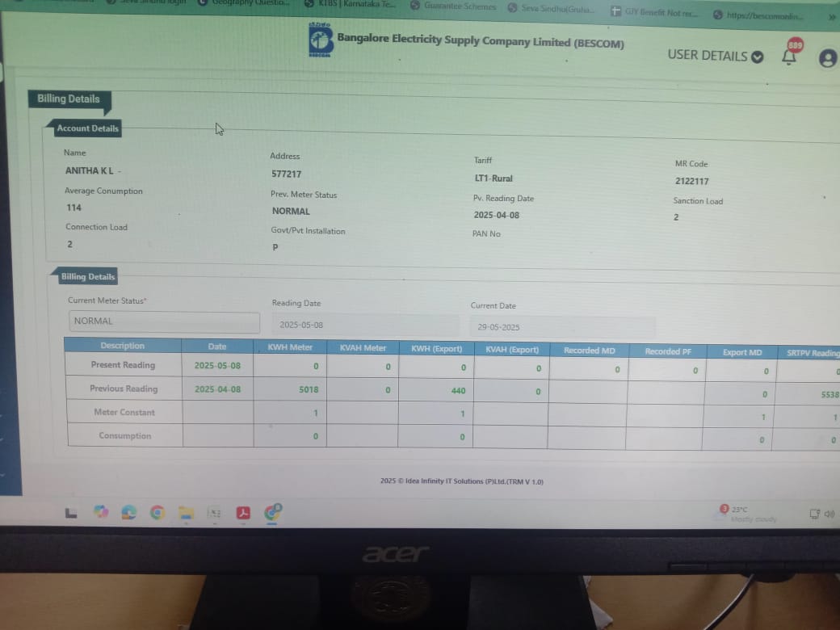Select the top Billing Details tab heading
840x630 pixels.
69,99
